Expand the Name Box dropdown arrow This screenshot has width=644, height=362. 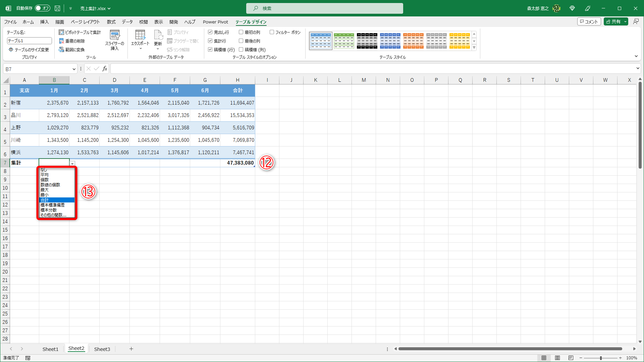(x=74, y=69)
